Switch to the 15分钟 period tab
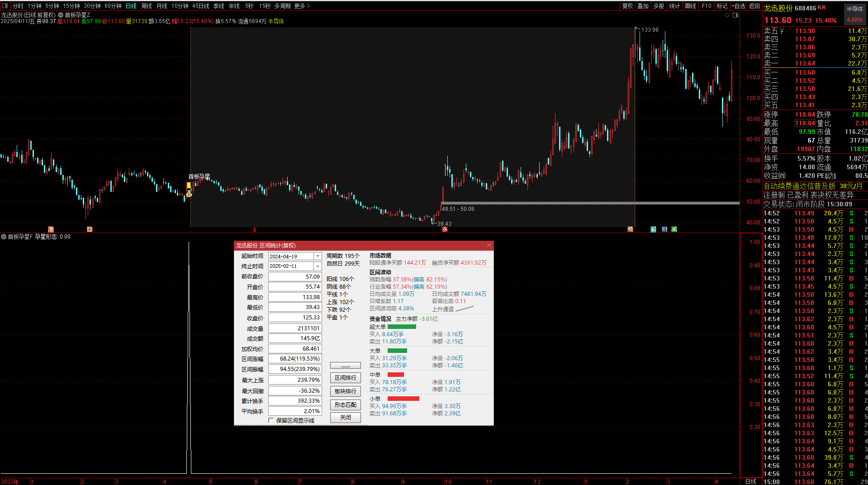The height and width of the screenshot is (485, 868). pyautogui.click(x=71, y=6)
